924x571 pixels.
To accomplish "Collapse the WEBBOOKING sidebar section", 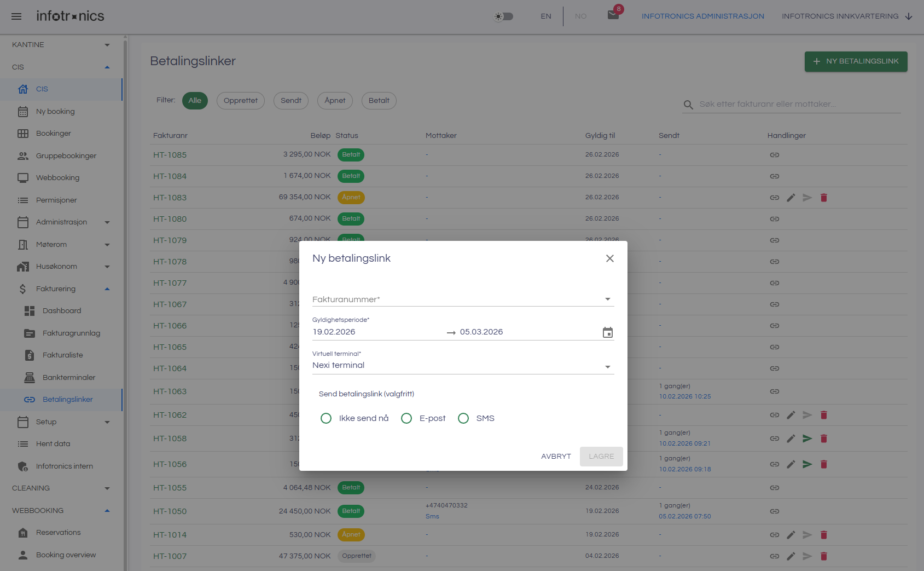I will (x=61, y=511).
